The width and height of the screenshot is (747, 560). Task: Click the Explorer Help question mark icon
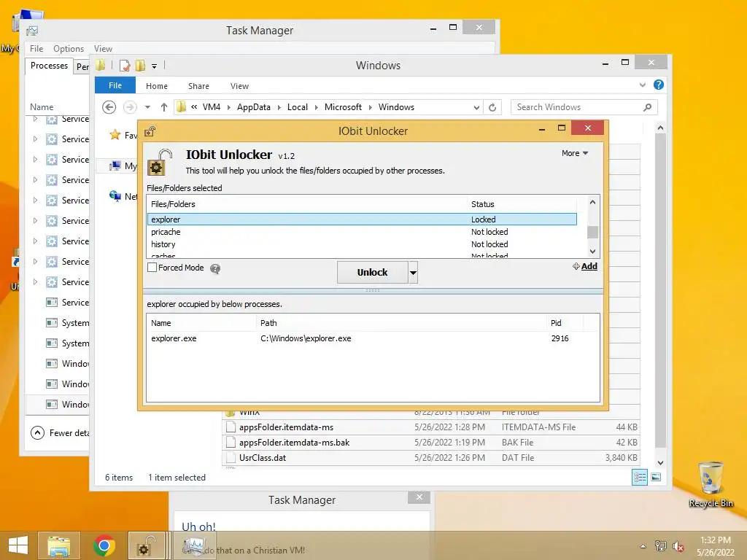(x=659, y=85)
